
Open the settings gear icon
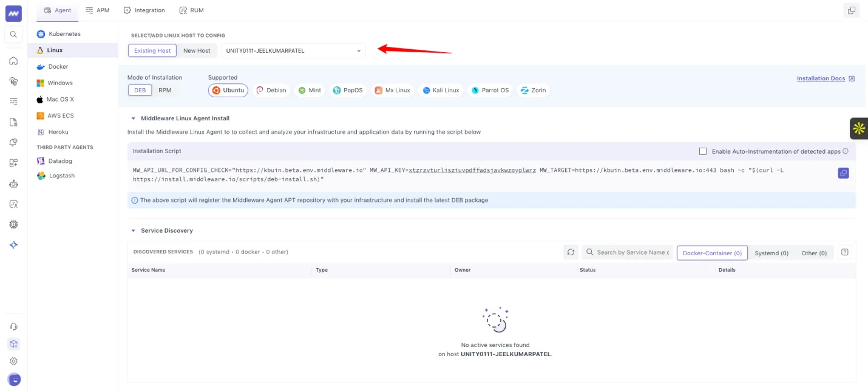[13, 361]
